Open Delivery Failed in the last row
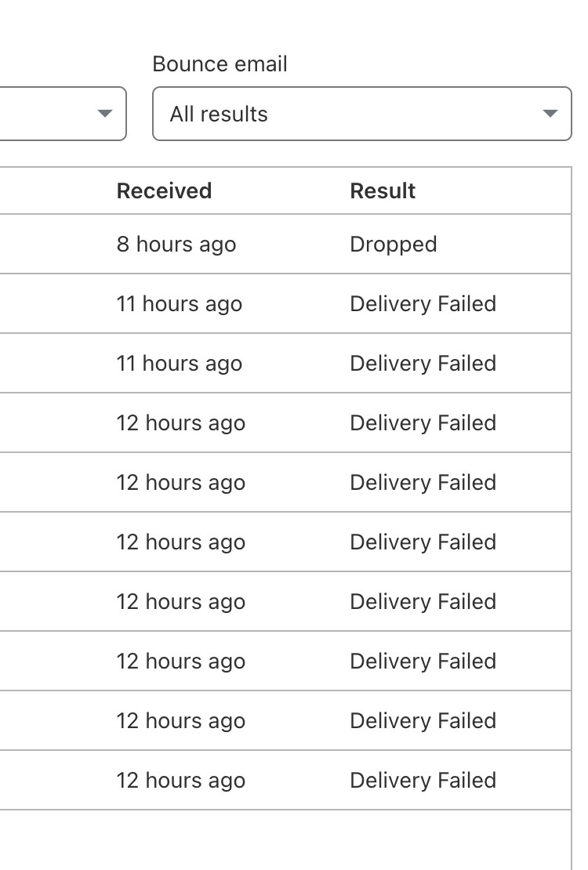The height and width of the screenshot is (870, 588). click(423, 780)
